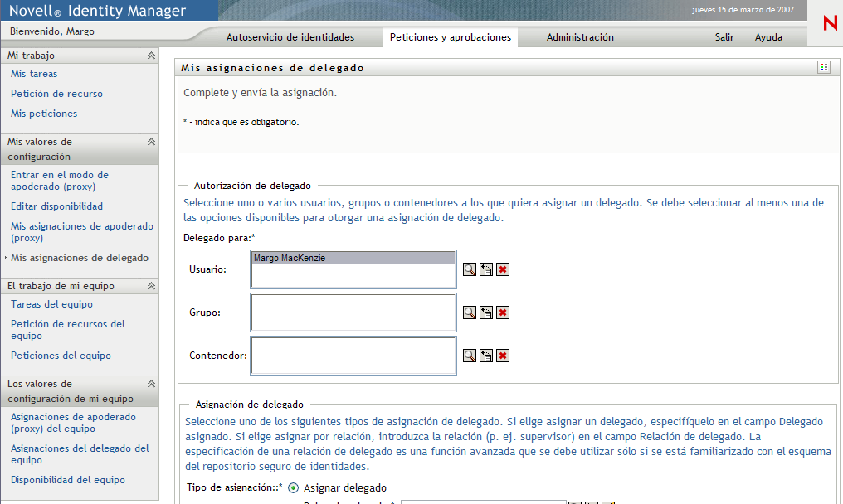The height and width of the screenshot is (504, 843).
Task: Reset the Grupo field using the red X
Action: [x=501, y=313]
